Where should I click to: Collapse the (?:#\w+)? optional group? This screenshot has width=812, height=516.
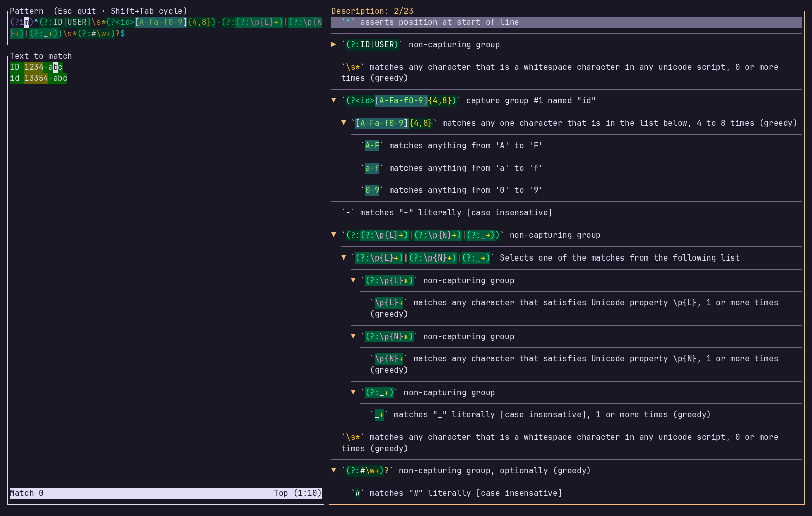(334, 471)
